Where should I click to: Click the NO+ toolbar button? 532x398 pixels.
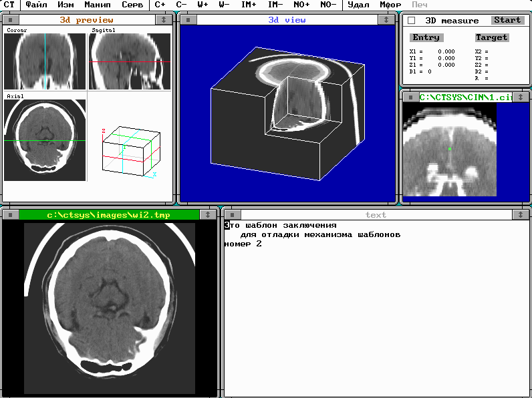[301, 5]
